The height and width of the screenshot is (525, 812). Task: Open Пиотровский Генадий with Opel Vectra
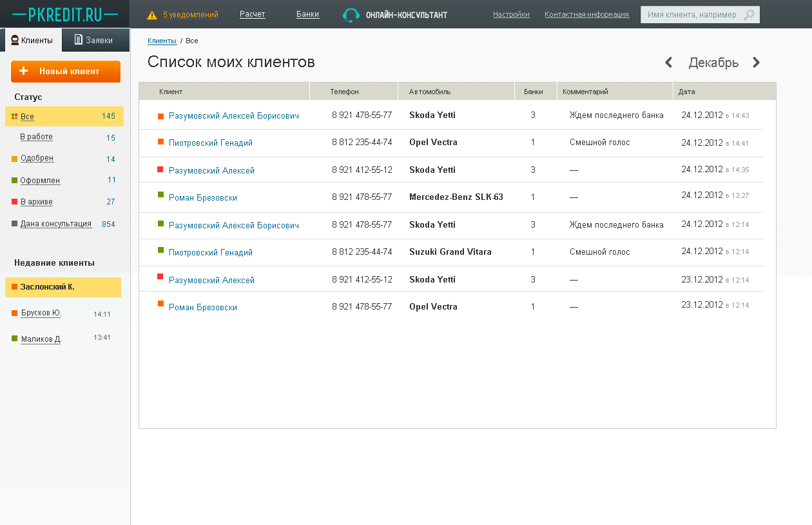pyautogui.click(x=211, y=143)
